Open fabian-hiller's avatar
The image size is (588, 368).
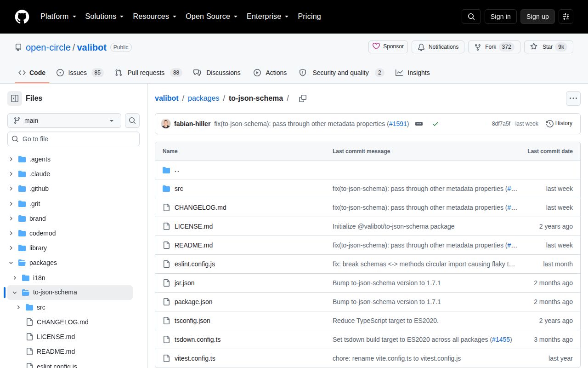(166, 124)
